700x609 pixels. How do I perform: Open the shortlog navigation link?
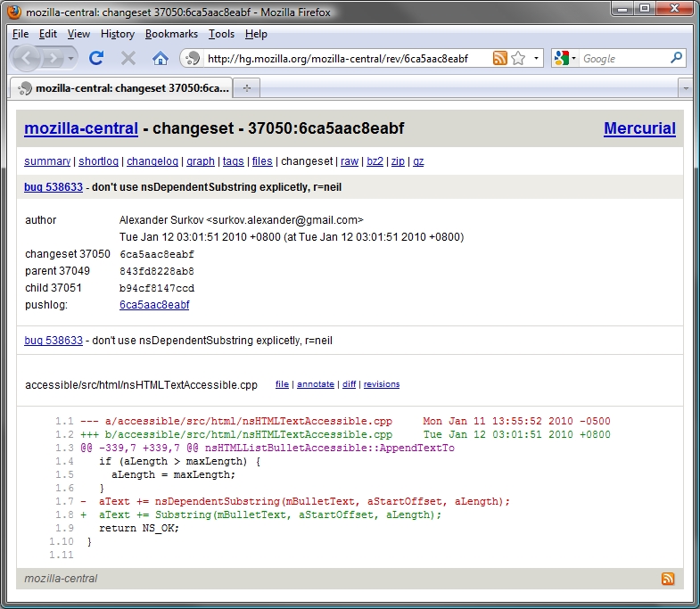point(98,161)
